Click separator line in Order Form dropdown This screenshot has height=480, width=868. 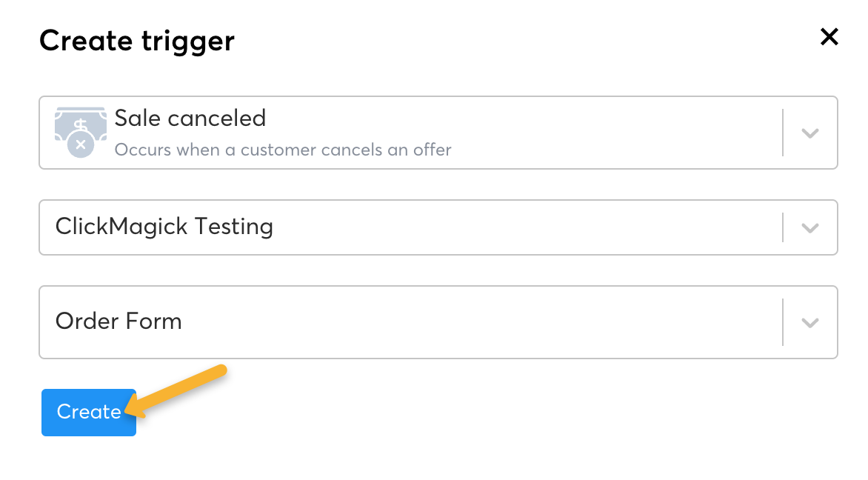(x=783, y=322)
